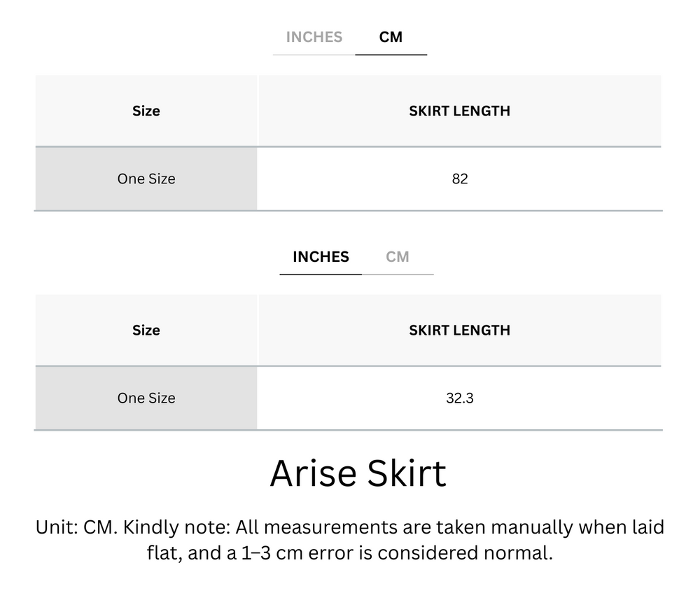Select the SKIRT LENGTH header in top table
Screen dimensions: 700x598
[x=460, y=111]
